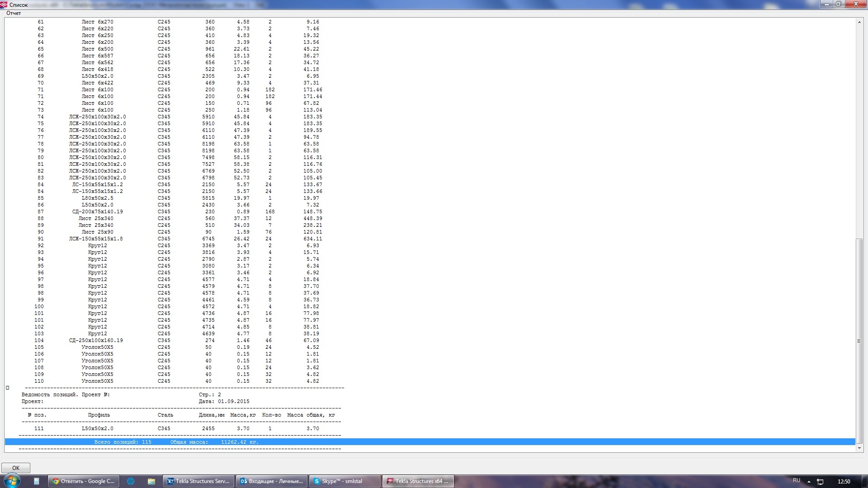The width and height of the screenshot is (868, 488).
Task: Click the HP taskbar icon
Action: 131,481
